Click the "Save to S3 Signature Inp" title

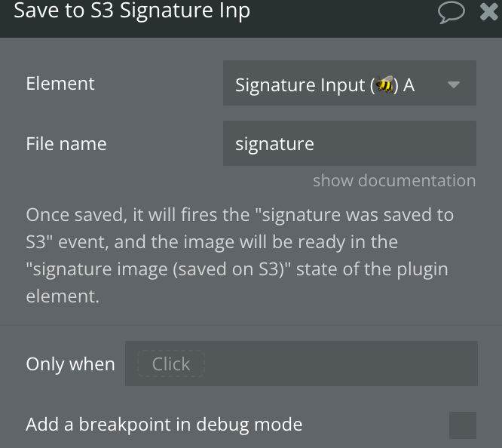[132, 11]
